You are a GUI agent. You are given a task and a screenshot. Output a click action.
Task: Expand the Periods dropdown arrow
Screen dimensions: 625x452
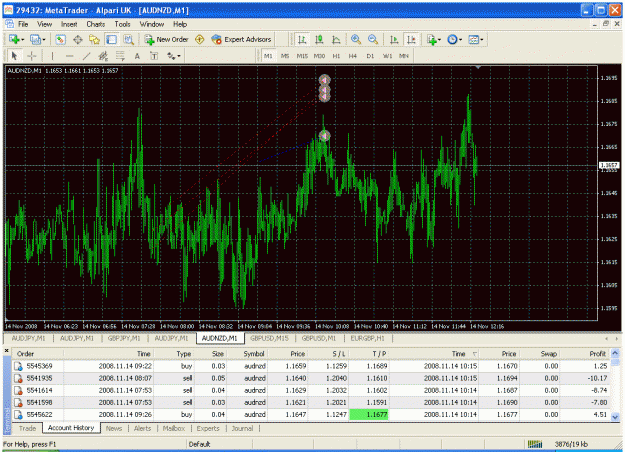click(x=460, y=40)
